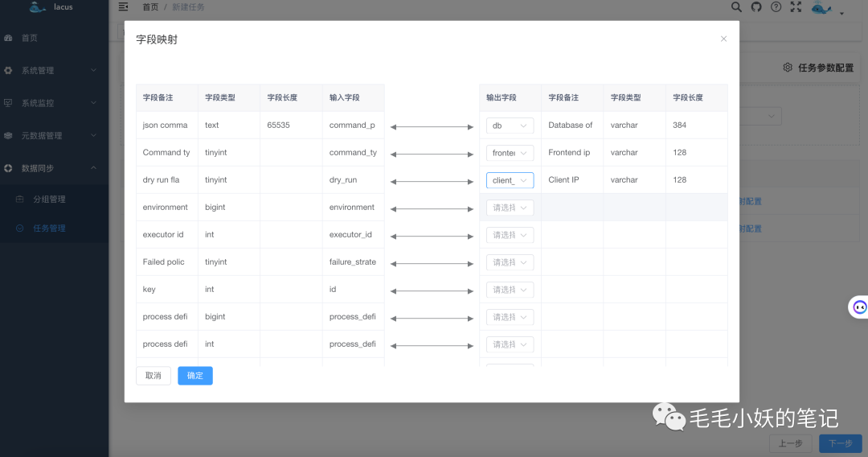Screen dimensions: 868x457
Task: Click the 系统管理 gear icon
Action: pos(8,70)
